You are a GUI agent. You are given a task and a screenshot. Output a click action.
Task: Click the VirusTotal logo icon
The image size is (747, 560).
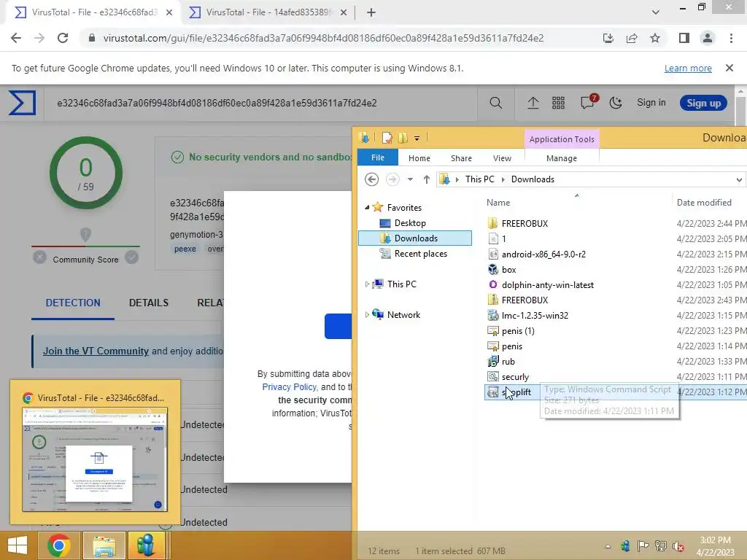pyautogui.click(x=22, y=103)
